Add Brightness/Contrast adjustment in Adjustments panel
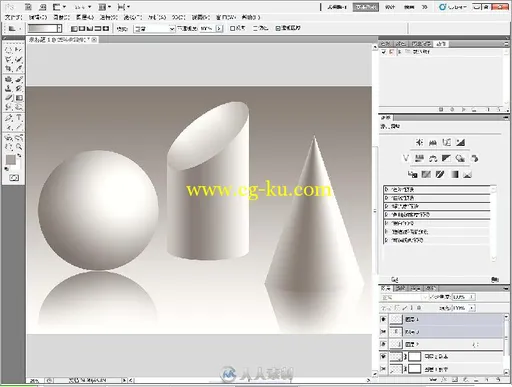 click(x=419, y=143)
